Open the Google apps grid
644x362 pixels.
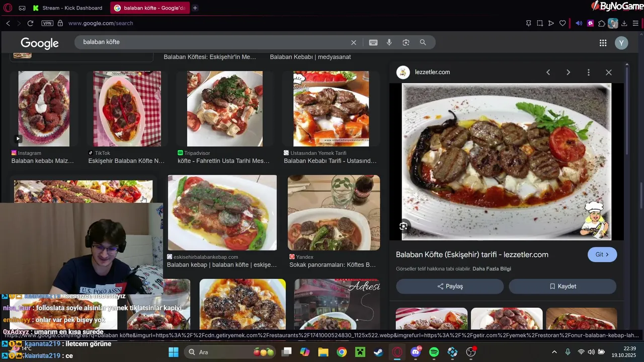(x=603, y=43)
